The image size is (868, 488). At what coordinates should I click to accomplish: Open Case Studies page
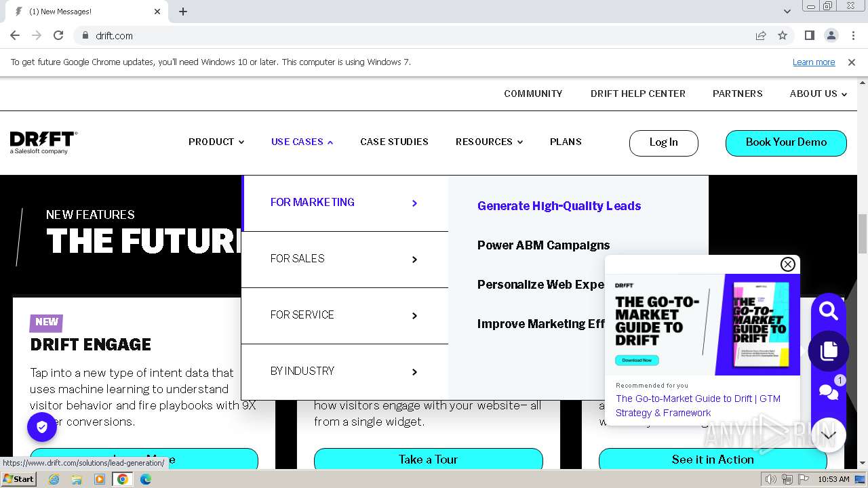pos(394,142)
